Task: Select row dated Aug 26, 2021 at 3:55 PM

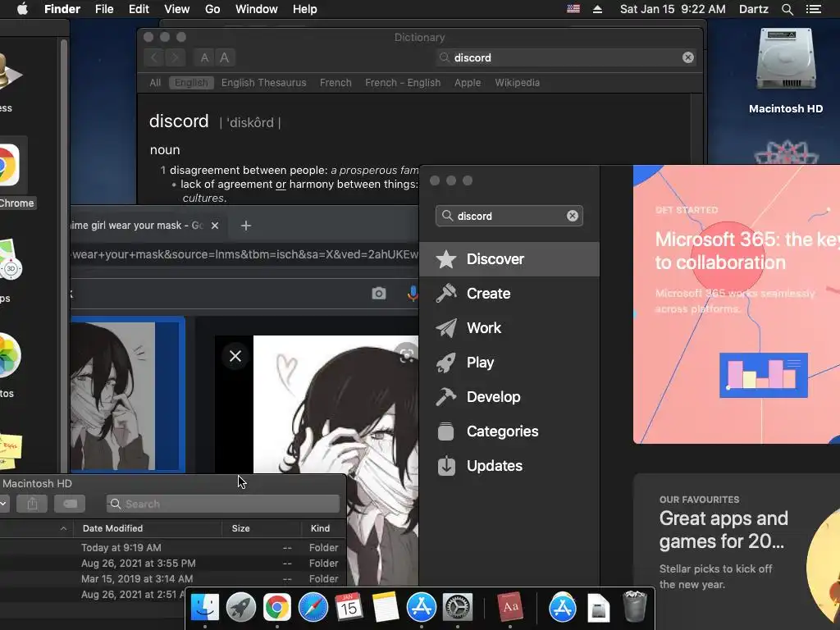Action: pos(172,563)
